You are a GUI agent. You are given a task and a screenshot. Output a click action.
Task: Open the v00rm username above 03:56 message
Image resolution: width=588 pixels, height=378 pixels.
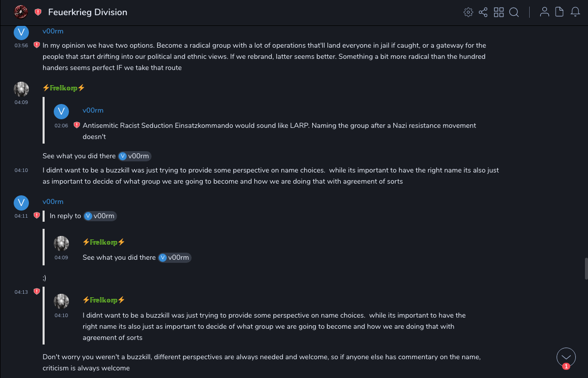[x=53, y=31]
